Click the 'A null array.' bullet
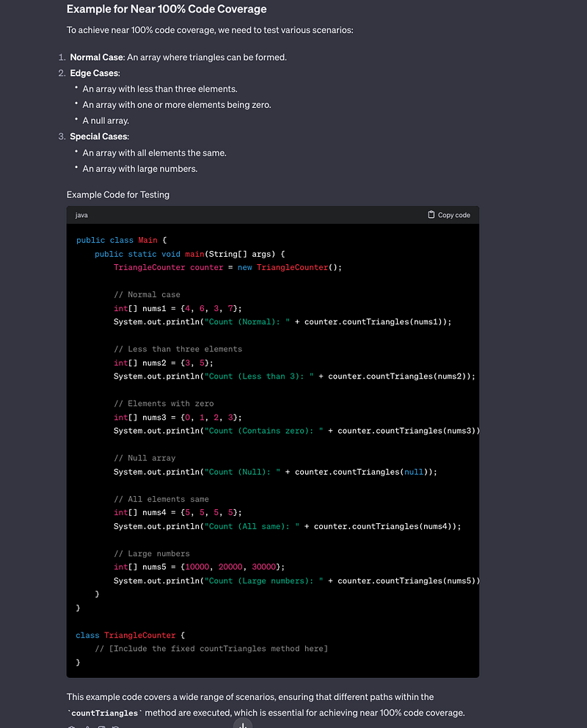Image resolution: width=587 pixels, height=728 pixels. [x=106, y=120]
